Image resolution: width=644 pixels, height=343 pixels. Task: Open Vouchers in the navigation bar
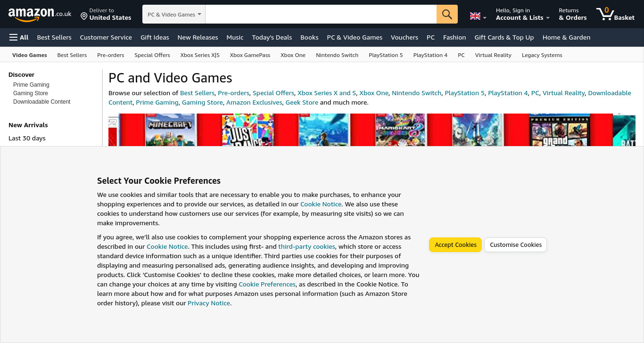click(405, 37)
